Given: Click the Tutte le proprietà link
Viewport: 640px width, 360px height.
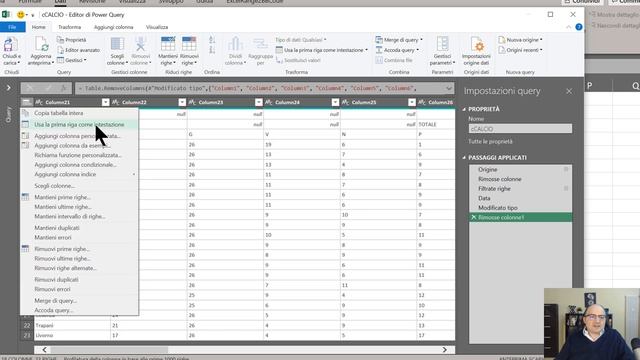Looking at the screenshot, I should tap(490, 142).
